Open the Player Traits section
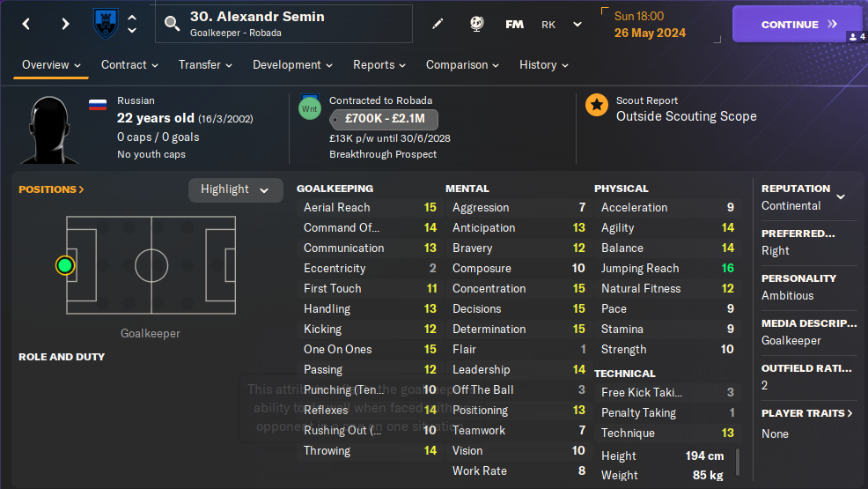The image size is (868, 489). pos(807,413)
